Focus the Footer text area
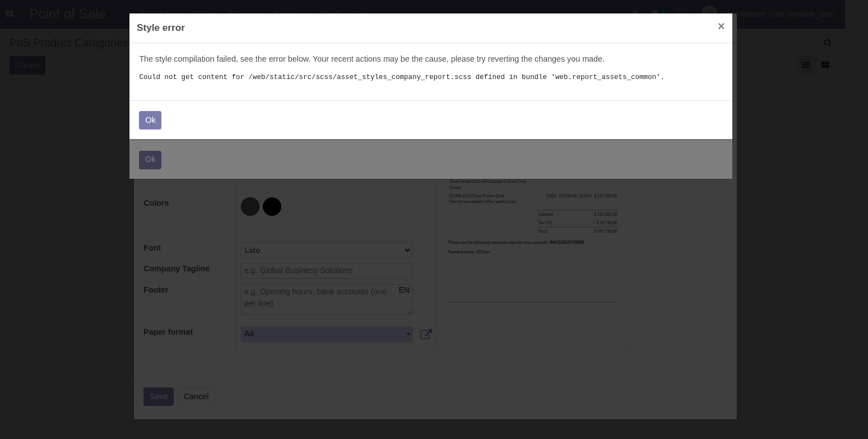 click(319, 300)
